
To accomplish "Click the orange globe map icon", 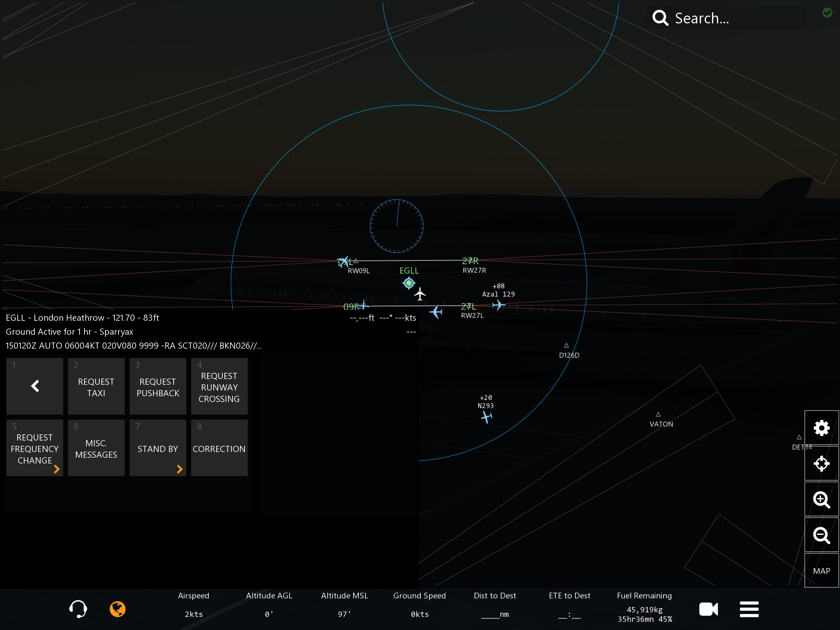I will [118, 609].
